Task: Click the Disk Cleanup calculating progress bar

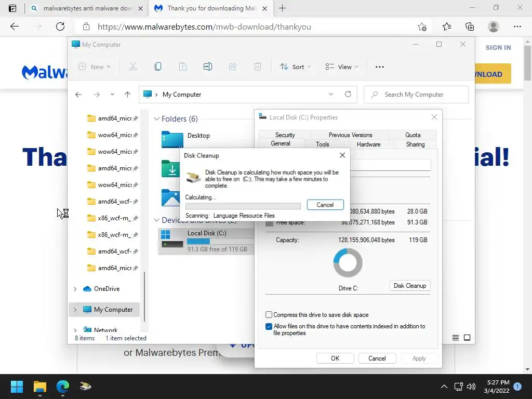Action: pos(243,206)
